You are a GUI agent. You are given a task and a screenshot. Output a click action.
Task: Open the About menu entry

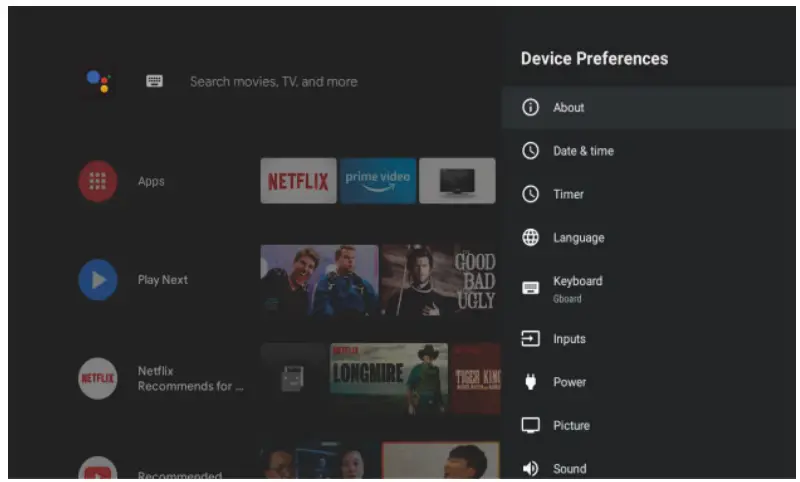648,108
